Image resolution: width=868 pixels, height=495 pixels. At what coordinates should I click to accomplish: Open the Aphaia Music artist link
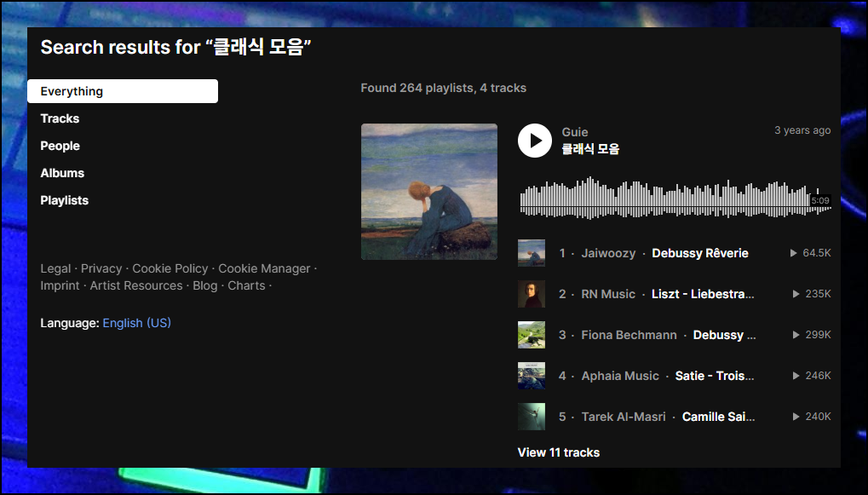tap(620, 376)
